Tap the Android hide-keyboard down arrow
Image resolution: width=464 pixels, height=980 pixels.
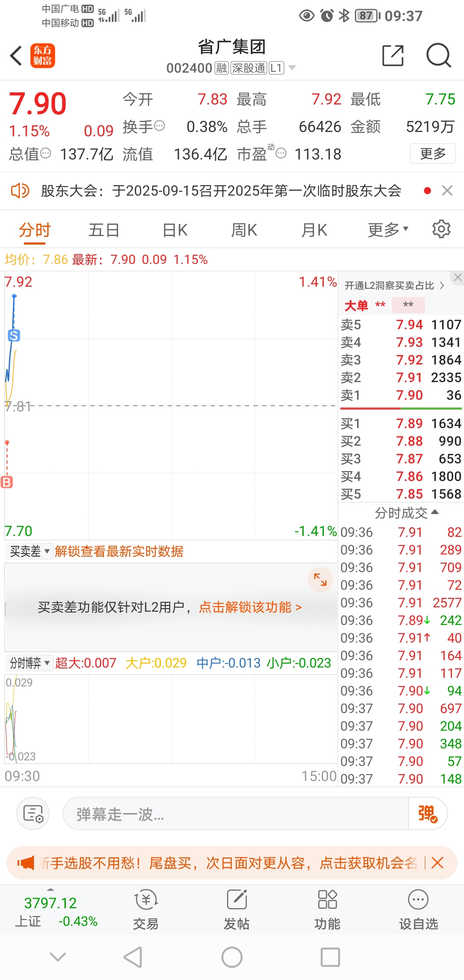tap(58, 957)
